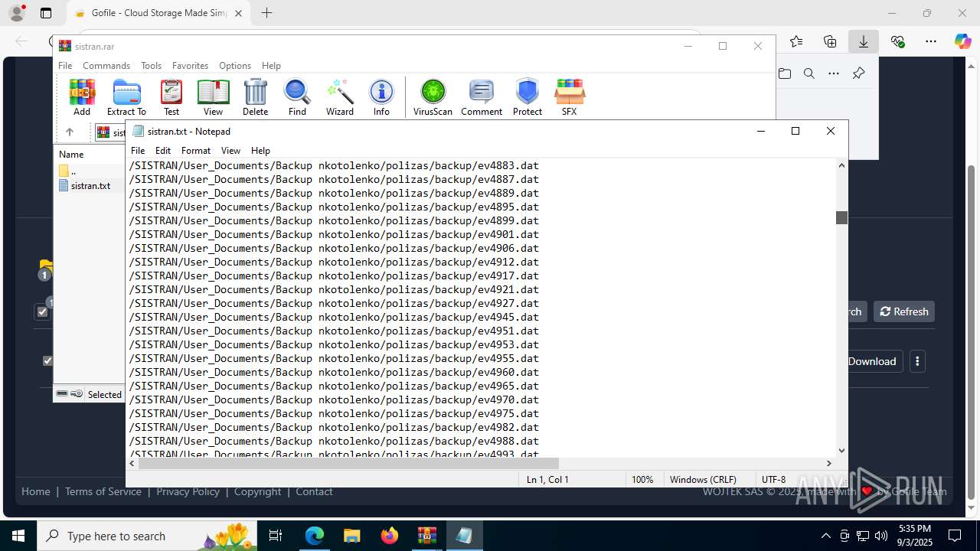
Task: Open the three-dot file options on Gofile
Action: click(917, 361)
